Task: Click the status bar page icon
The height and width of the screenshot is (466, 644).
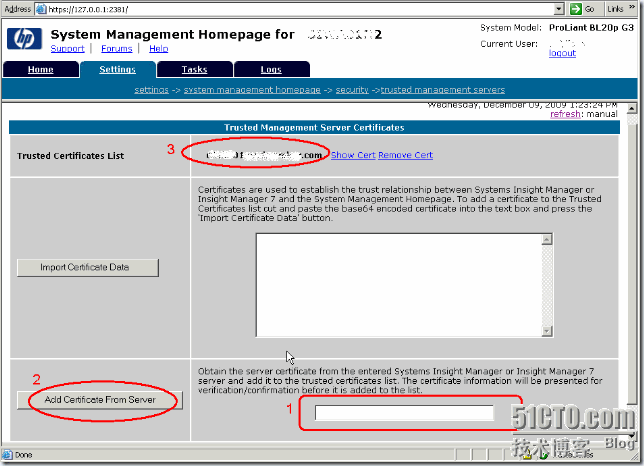Action: point(7,455)
